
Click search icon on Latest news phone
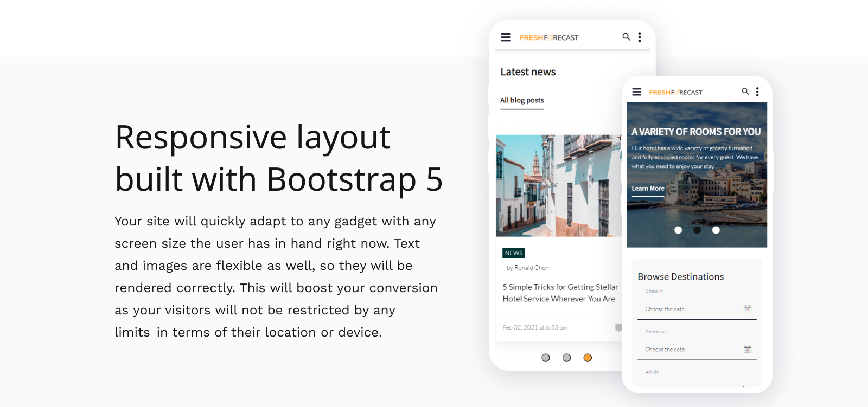tap(626, 37)
